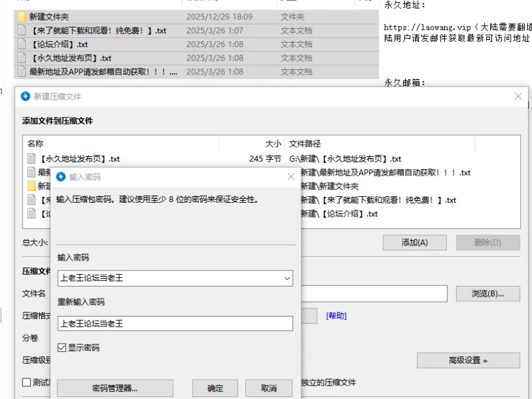Image resolution: width=532 pixels, height=399 pixels.
Task: Open the 输入密码 combo box dropdown arrow
Action: pos(287,278)
